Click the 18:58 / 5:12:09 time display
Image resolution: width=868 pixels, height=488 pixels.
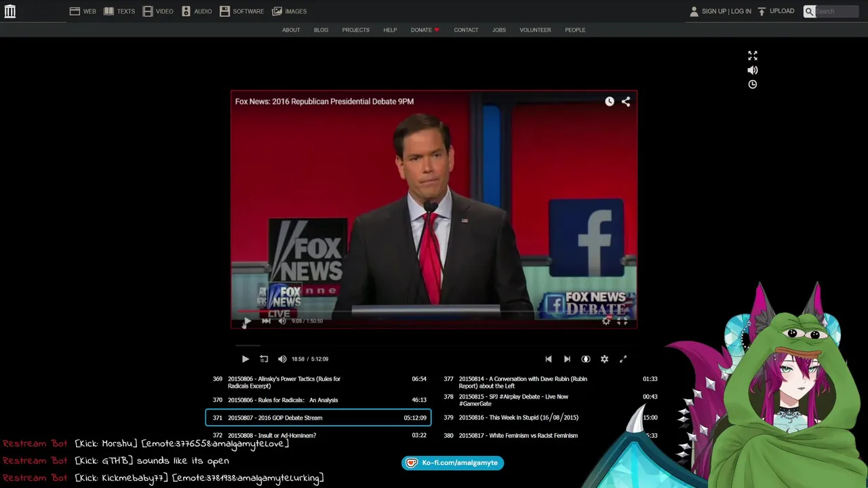310,359
